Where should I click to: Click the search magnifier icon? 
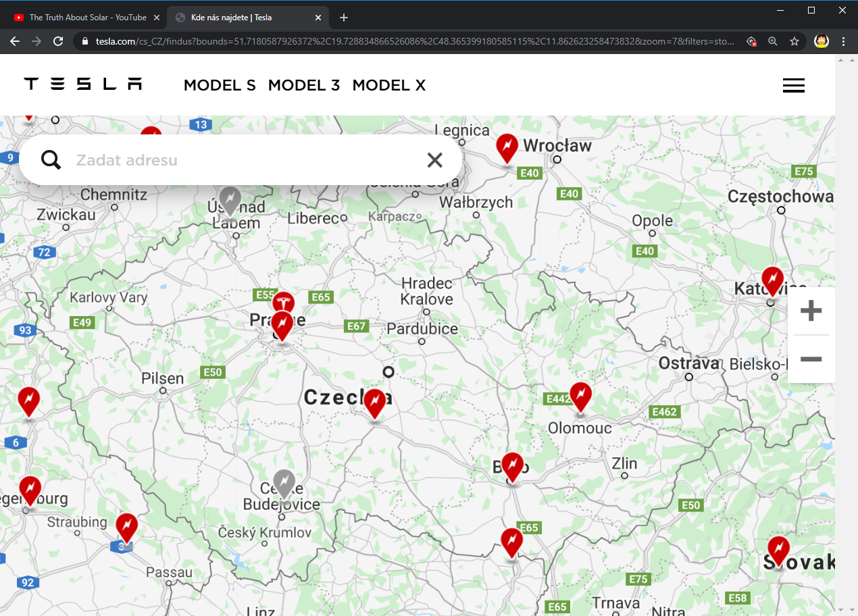pyautogui.click(x=51, y=160)
